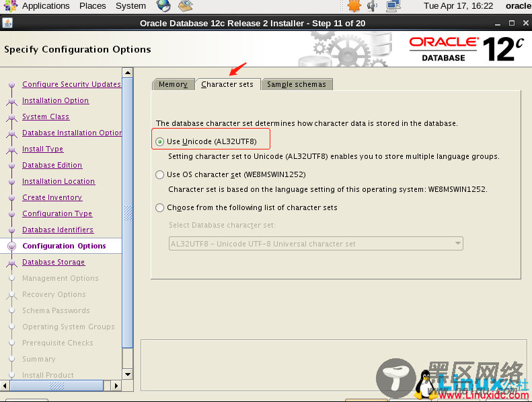Click the step list scroll up arrow

(128, 72)
